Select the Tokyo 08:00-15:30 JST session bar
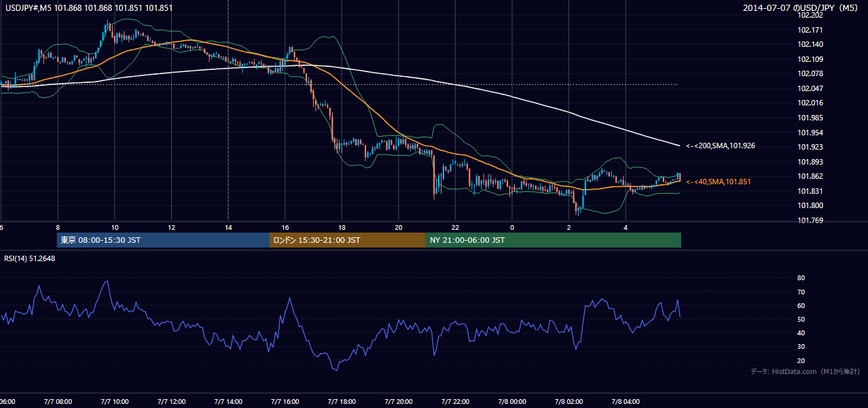Image resolution: width=868 pixels, height=408 pixels. [163, 240]
